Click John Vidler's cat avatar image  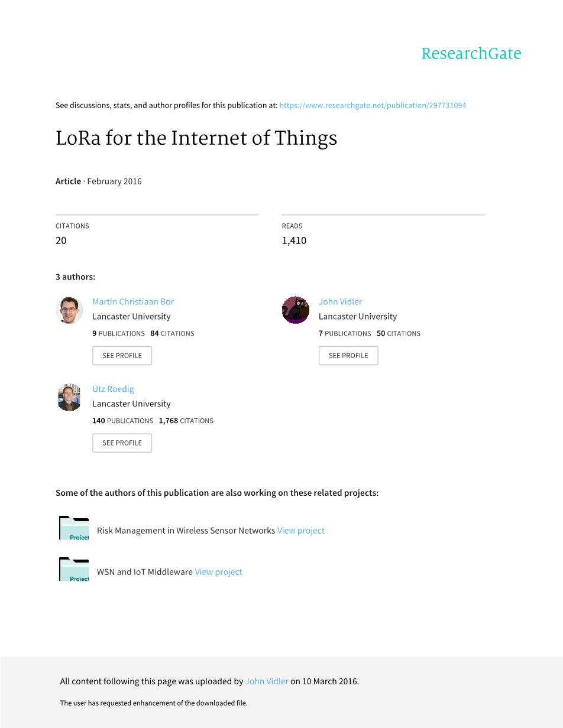[296, 310]
